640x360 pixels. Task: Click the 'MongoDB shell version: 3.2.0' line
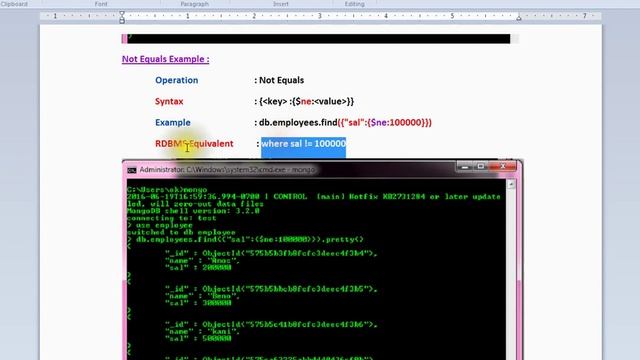point(193,211)
